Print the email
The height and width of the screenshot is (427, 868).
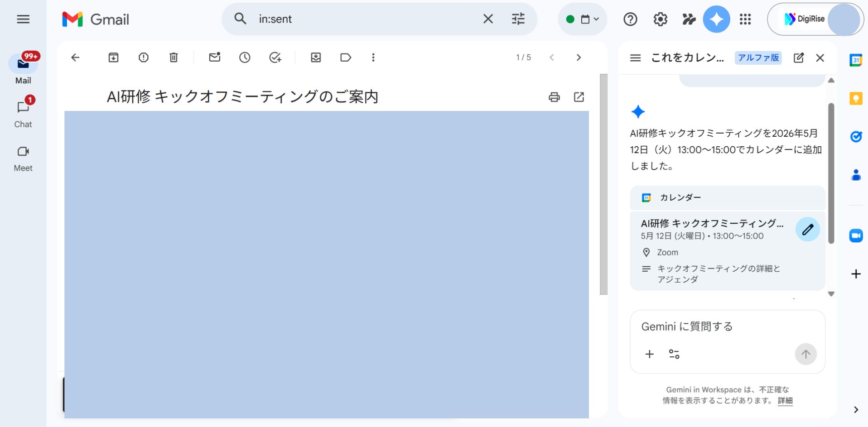pyautogui.click(x=554, y=97)
